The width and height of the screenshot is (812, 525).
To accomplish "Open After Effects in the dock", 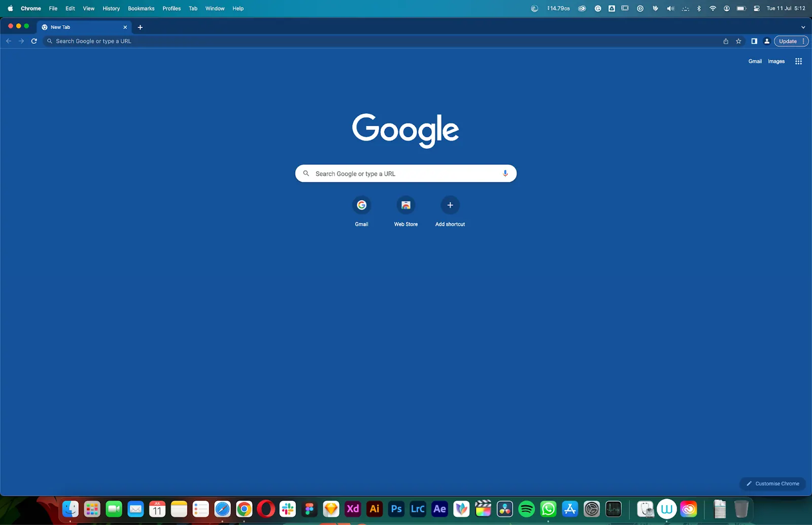I will pyautogui.click(x=439, y=509).
